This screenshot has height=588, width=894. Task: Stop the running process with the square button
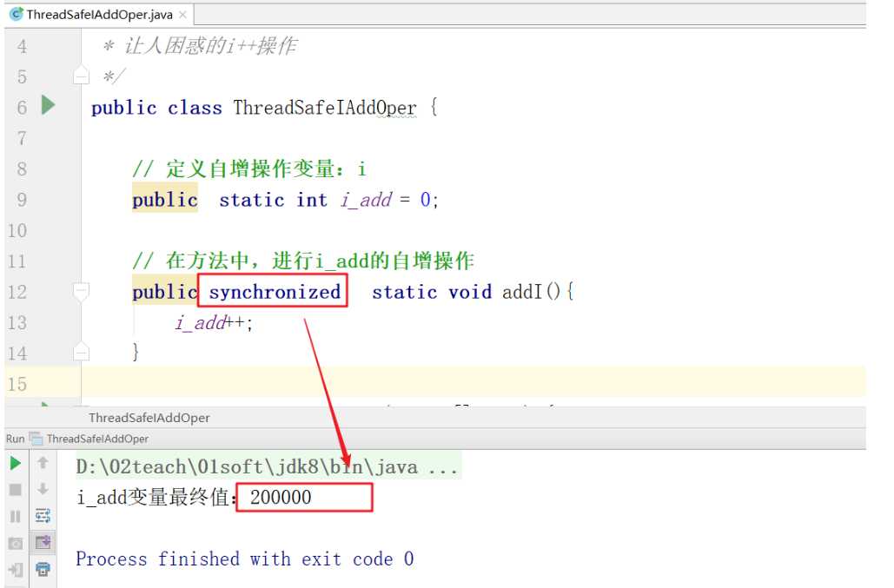tap(16, 490)
